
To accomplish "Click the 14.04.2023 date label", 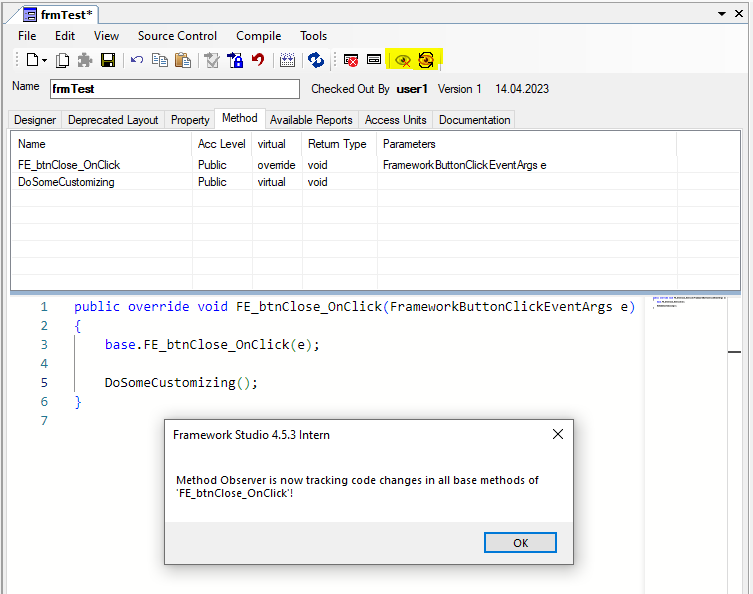I will click(522, 89).
